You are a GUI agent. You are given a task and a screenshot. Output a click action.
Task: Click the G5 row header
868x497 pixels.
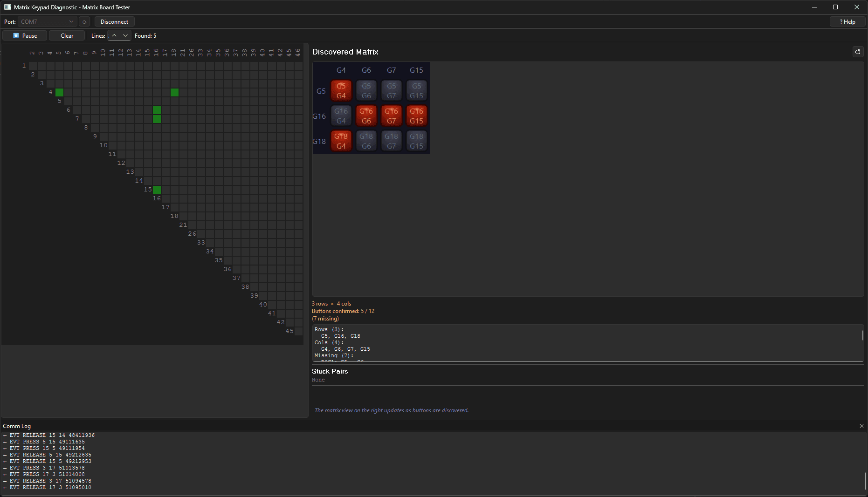coord(321,91)
